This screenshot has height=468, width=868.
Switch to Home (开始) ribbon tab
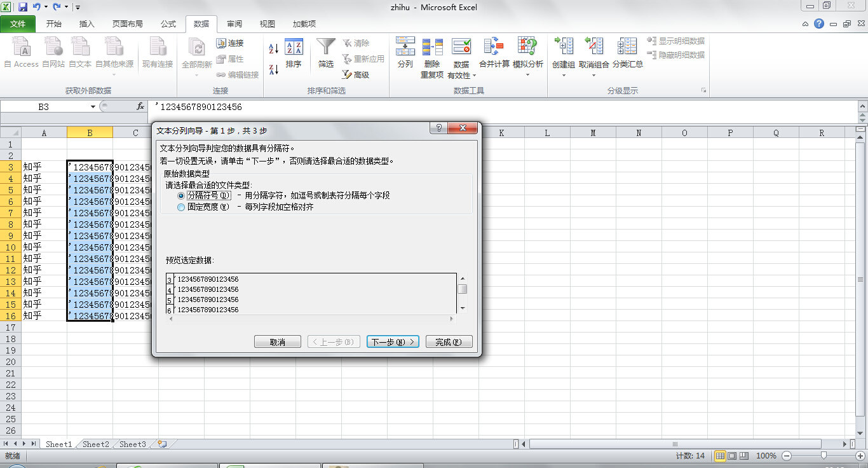54,24
